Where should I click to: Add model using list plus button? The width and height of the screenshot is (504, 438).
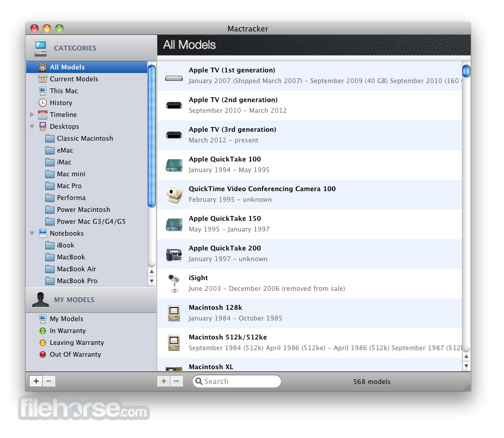(164, 381)
